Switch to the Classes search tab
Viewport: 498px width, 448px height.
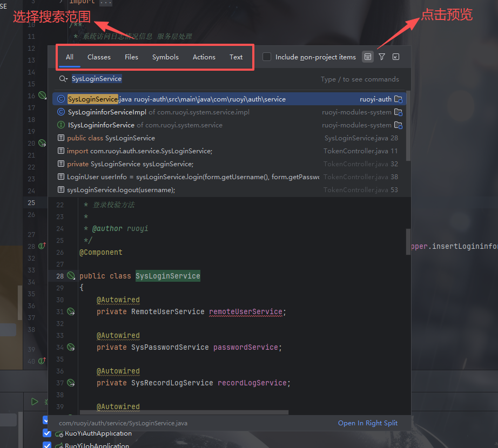tap(99, 57)
